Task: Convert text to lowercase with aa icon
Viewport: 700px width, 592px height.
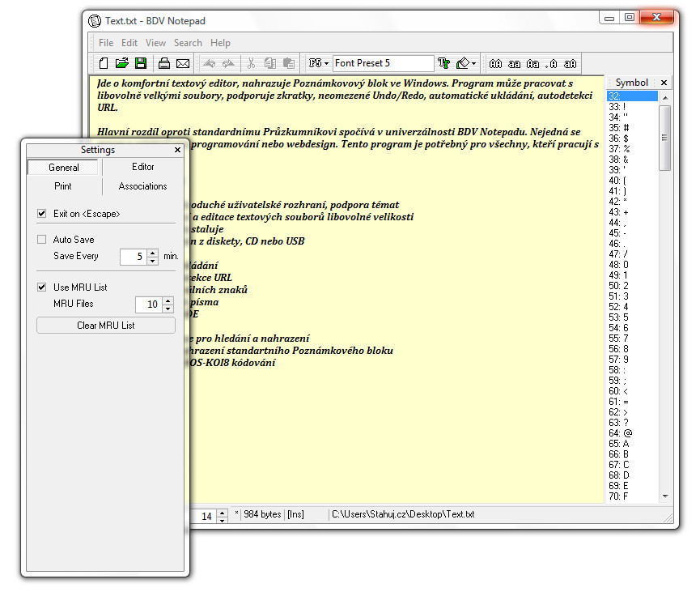Action: coord(515,64)
